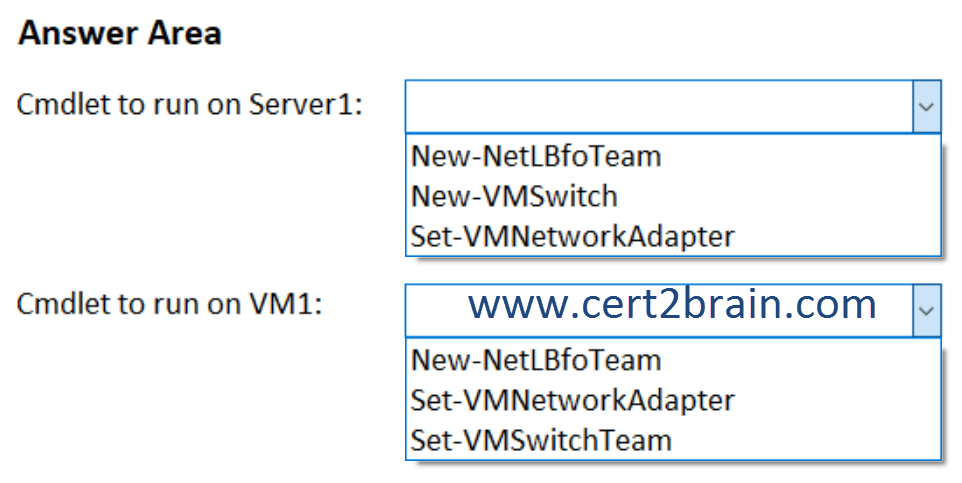962x483 pixels.
Task: Follow the www.cert2brain.com watermark link
Action: point(672,304)
